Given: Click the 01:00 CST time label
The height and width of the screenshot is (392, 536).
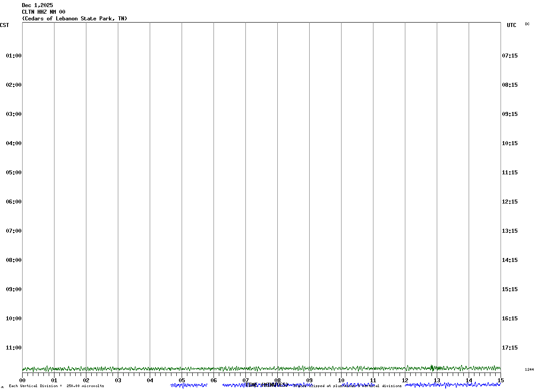Looking at the screenshot, I should coord(14,56).
